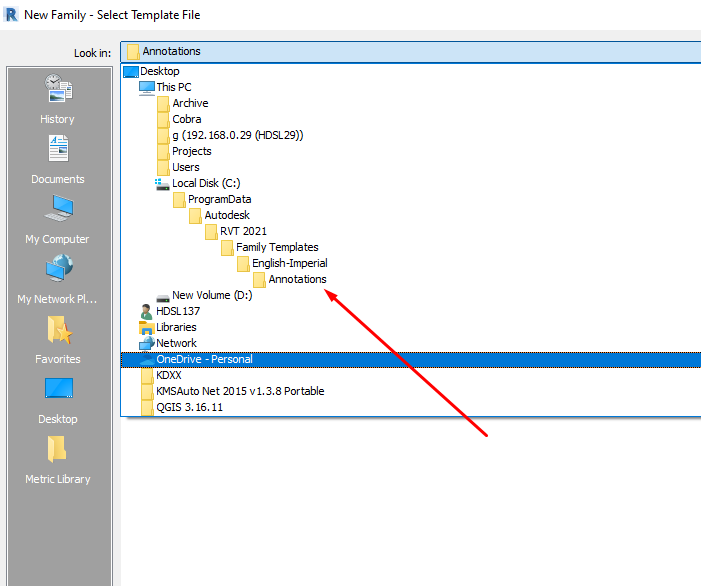Open the History places shortcut
Viewport: 701px width, 586px height.
click(x=58, y=99)
